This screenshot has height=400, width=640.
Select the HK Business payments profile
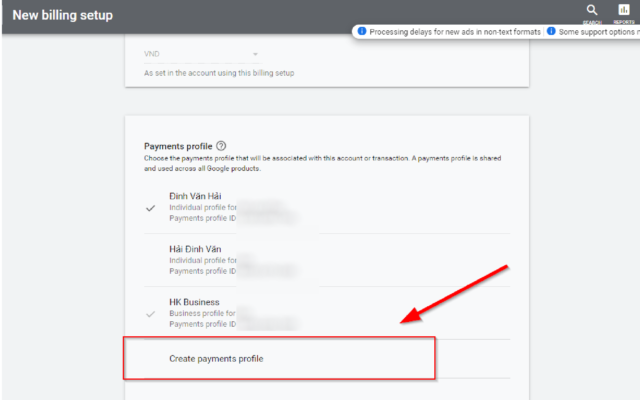(x=327, y=313)
